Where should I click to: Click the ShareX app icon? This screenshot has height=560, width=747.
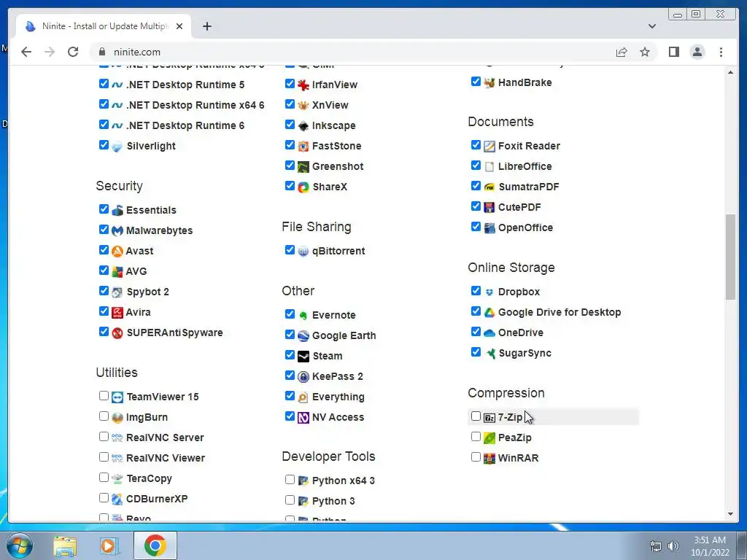[x=303, y=187]
